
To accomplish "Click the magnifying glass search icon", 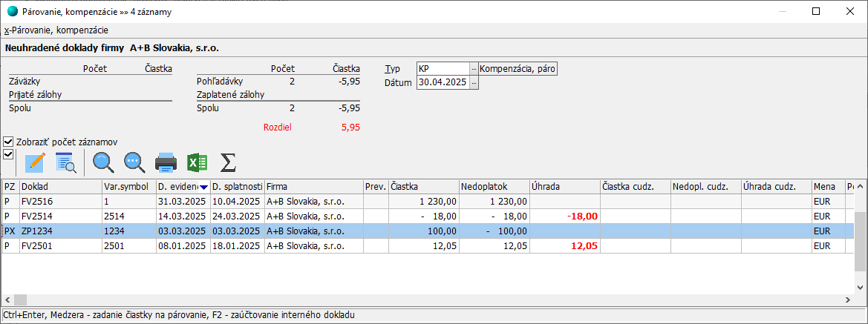I will [x=102, y=162].
